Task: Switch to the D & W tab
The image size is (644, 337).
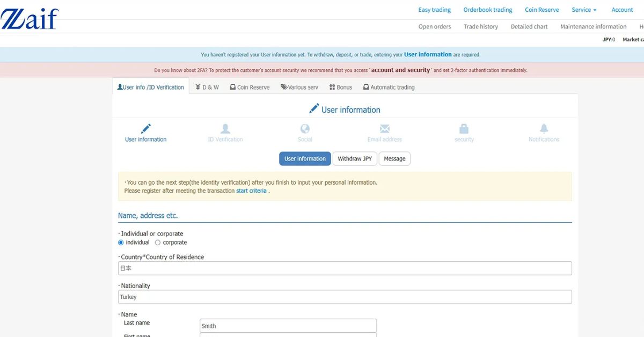Action: 207,86
